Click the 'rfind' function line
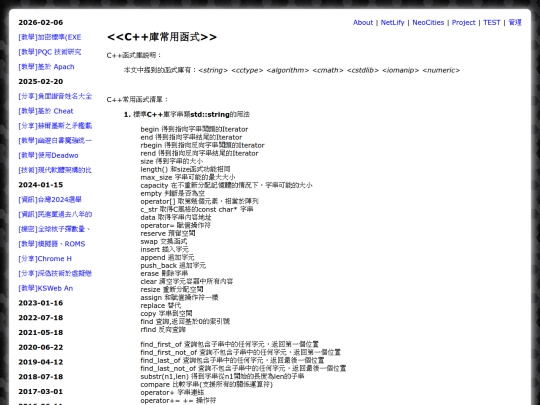 (x=163, y=330)
